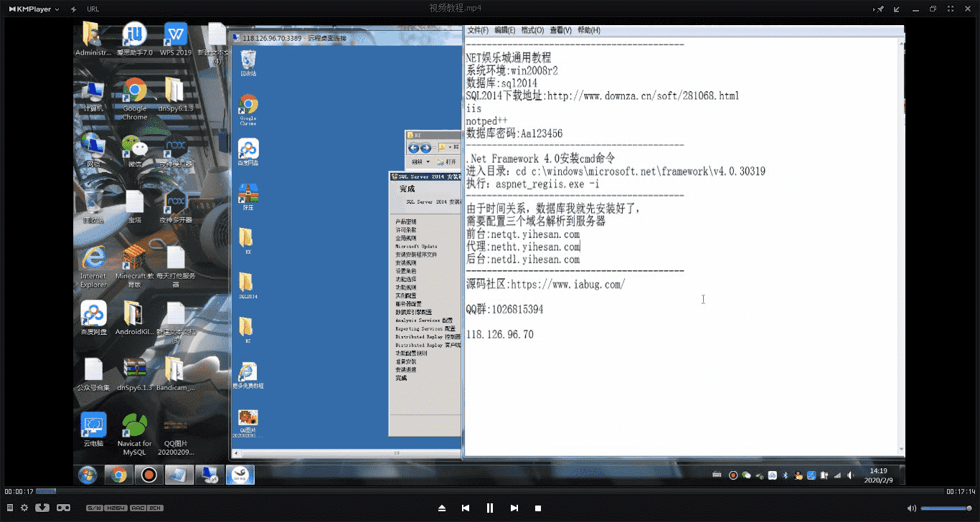This screenshot has width=980, height=522.
Task: Click the line 前台:netqt.yihesan.com in Notepad
Action: 522,234
